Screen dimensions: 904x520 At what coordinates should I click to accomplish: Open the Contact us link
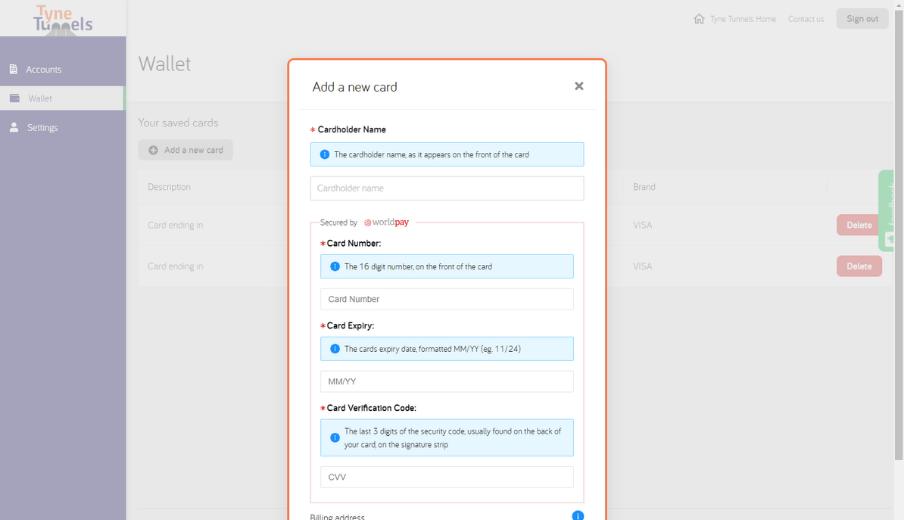(806, 19)
